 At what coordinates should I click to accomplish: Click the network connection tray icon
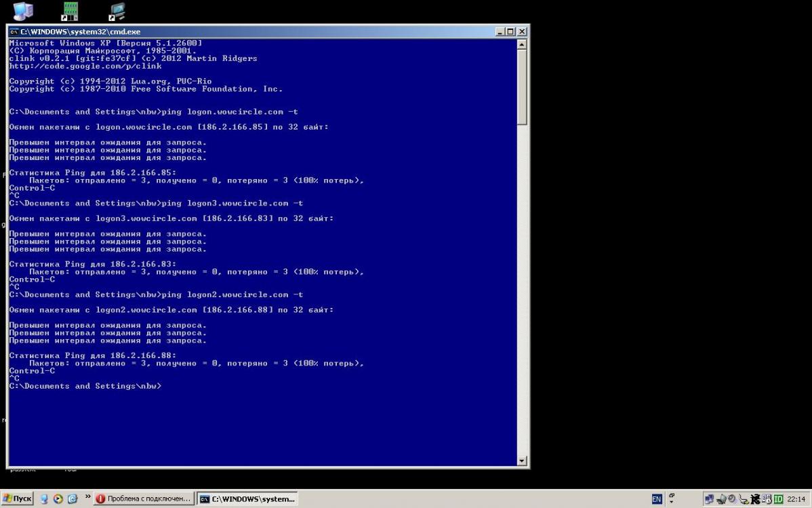[710, 499]
